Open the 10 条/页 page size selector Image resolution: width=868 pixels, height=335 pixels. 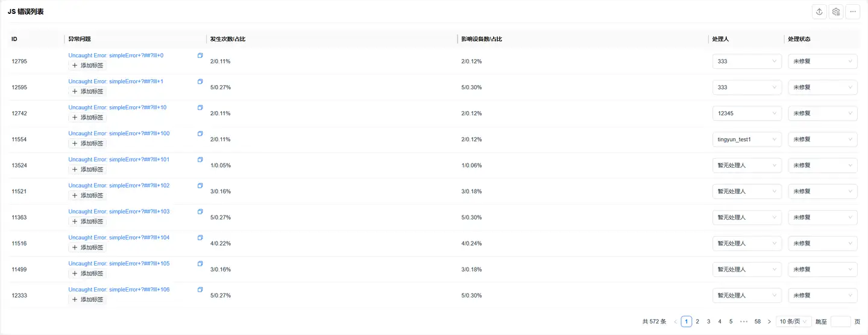tap(793, 322)
